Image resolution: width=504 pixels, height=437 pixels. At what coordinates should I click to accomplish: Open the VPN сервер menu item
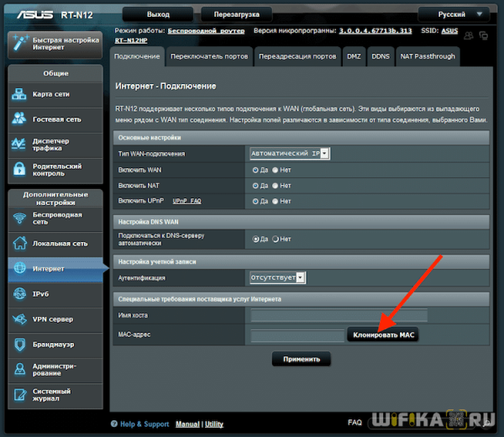coord(55,319)
